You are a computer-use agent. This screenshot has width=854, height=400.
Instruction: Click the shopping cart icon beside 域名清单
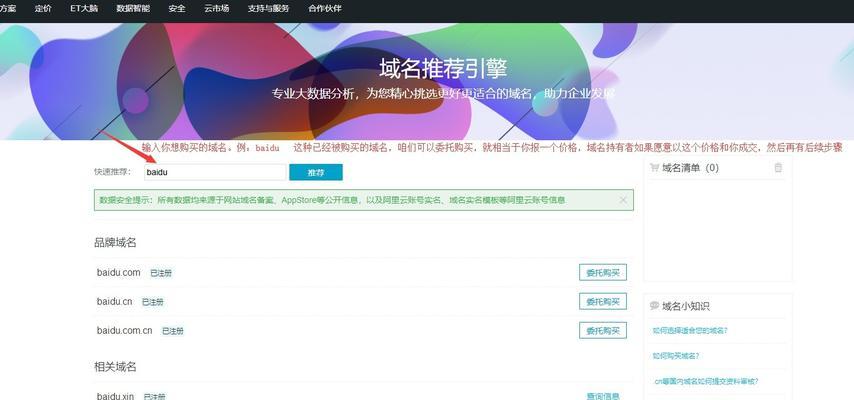pyautogui.click(x=654, y=168)
